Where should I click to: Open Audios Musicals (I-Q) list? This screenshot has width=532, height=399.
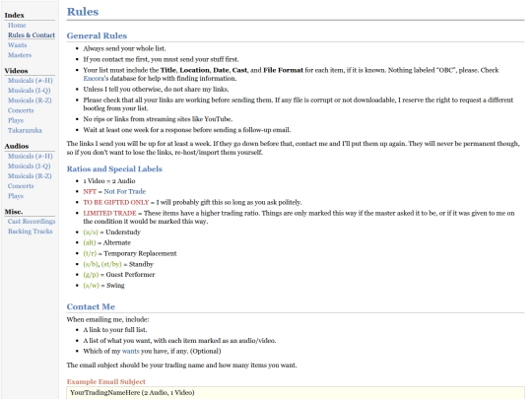point(30,166)
